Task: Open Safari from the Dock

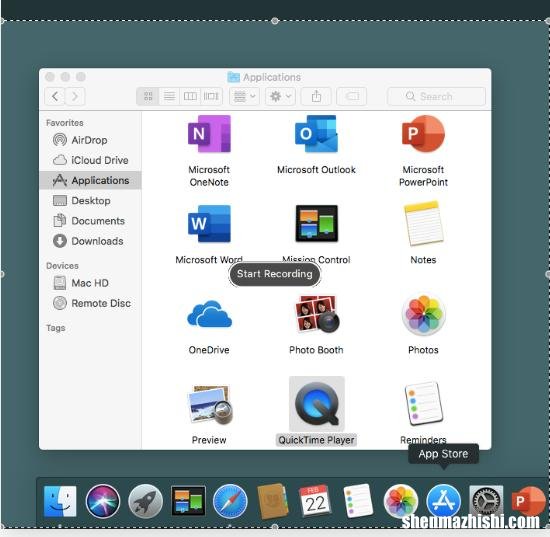Action: 230,501
